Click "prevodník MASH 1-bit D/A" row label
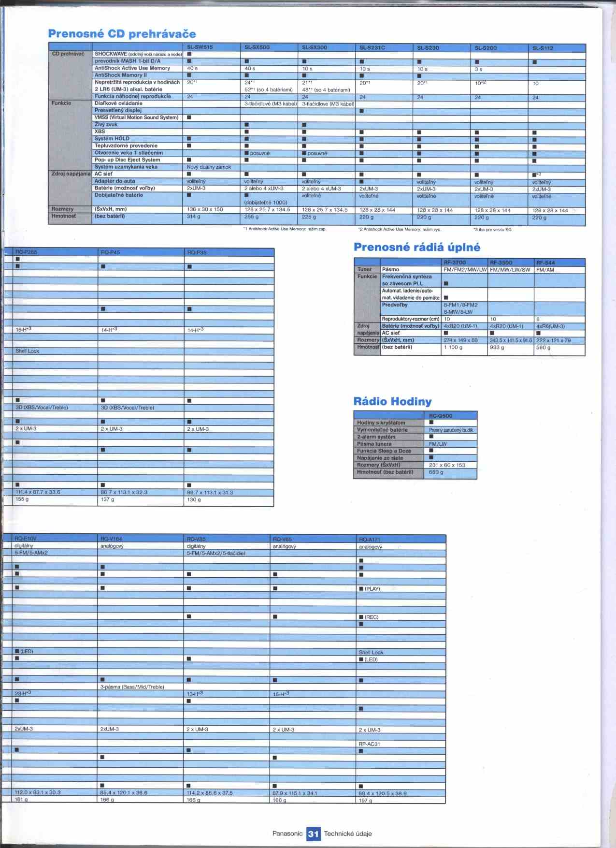 pos(128,61)
